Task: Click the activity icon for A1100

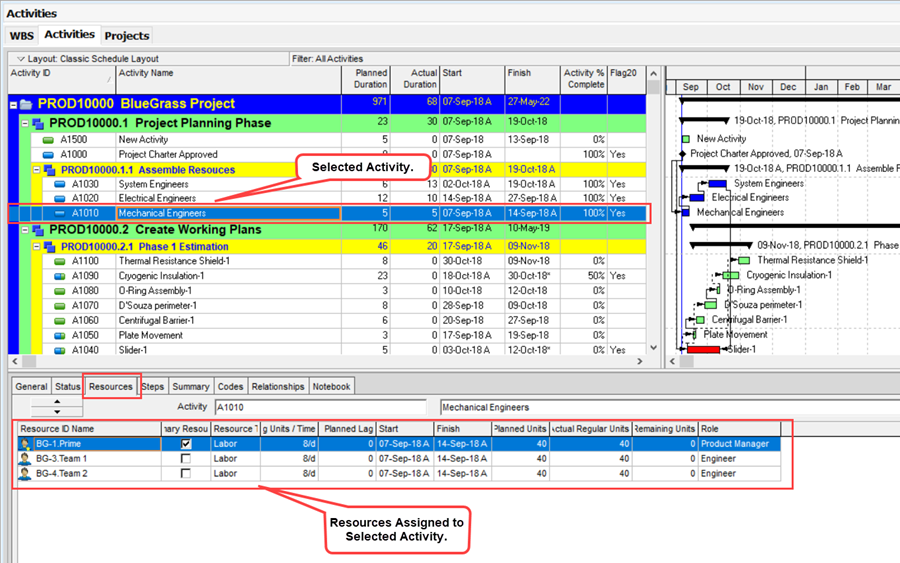Action: [60, 262]
